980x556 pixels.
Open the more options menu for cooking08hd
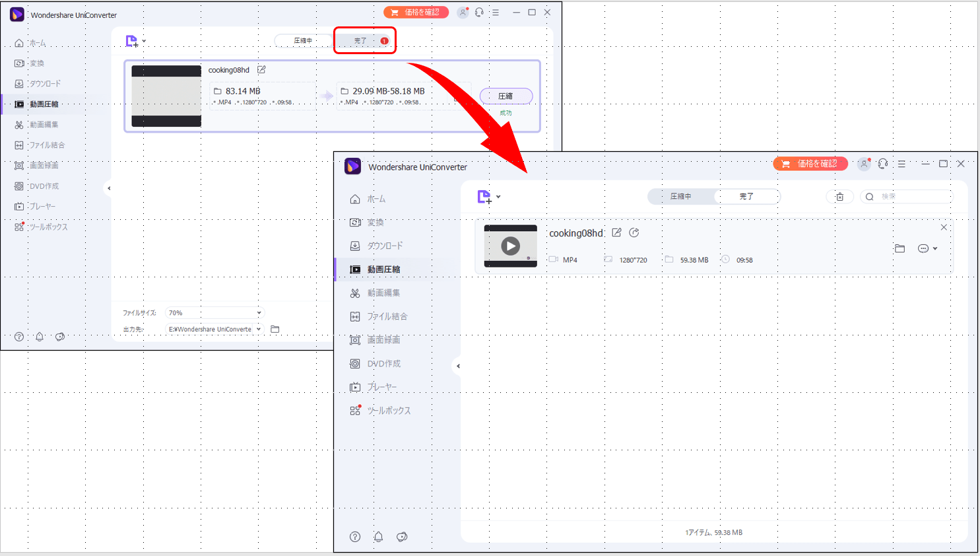pos(927,248)
